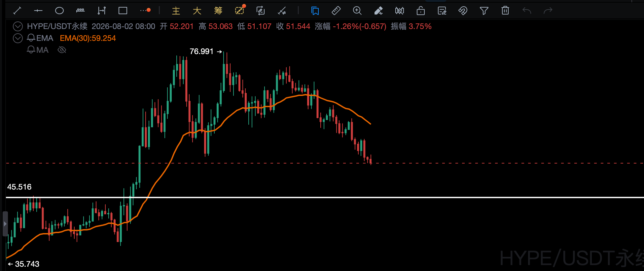Click the 低 51.107 low price
644x271 pixels.
coord(254,26)
